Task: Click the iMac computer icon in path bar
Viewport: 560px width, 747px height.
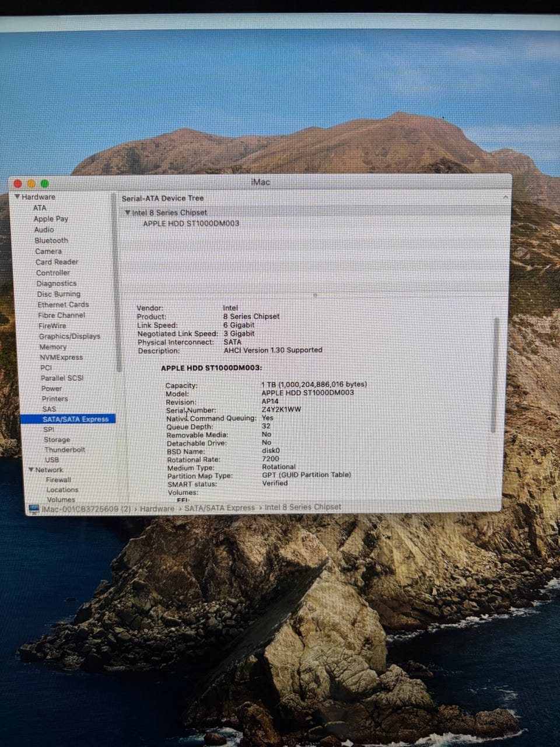Action: (34, 509)
